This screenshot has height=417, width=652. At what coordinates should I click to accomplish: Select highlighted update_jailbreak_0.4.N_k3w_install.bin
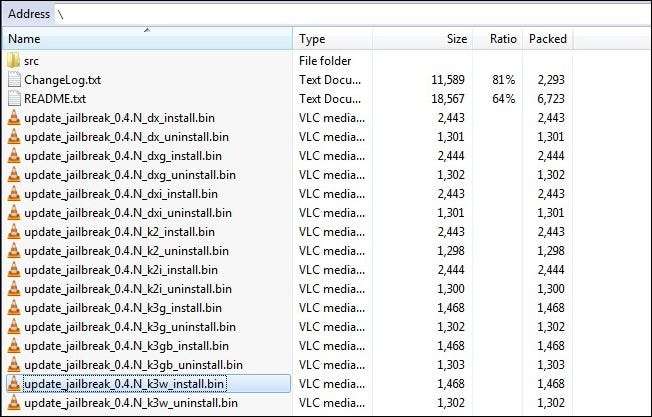coord(124,384)
